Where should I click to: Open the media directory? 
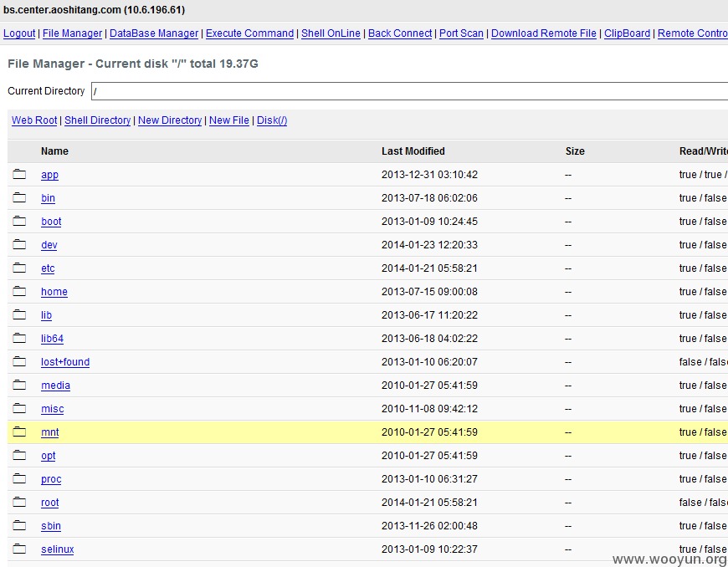pos(56,386)
